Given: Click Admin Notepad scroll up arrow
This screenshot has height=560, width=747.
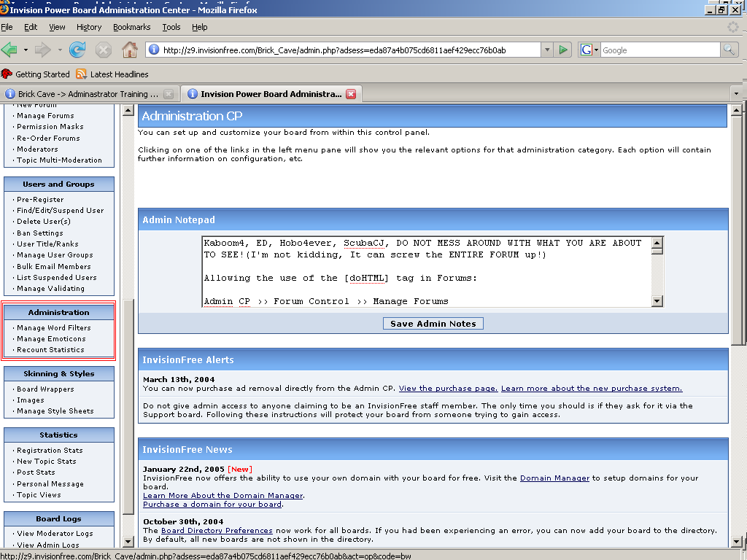Looking at the screenshot, I should click(657, 243).
